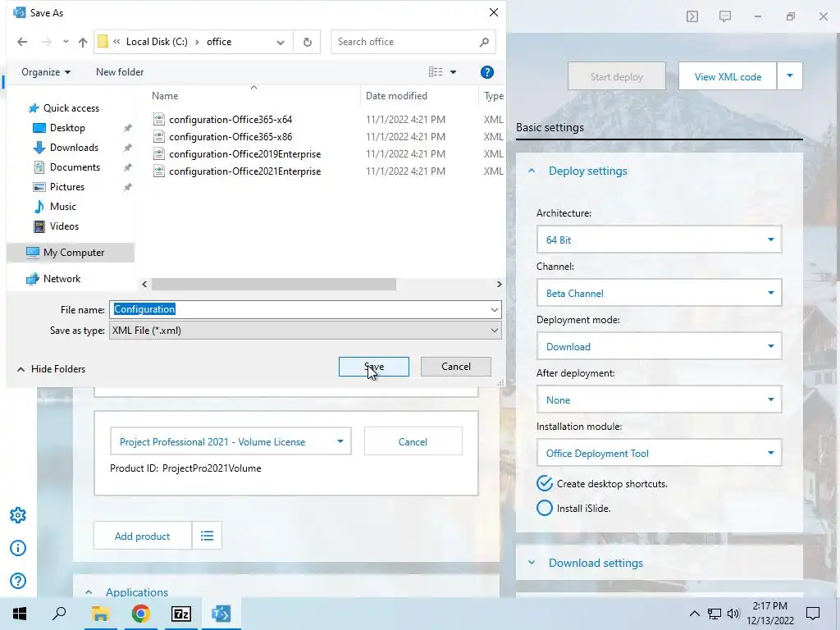Open the dropdown arrow beside View XML code
This screenshot has height=630, width=840.
pos(790,76)
